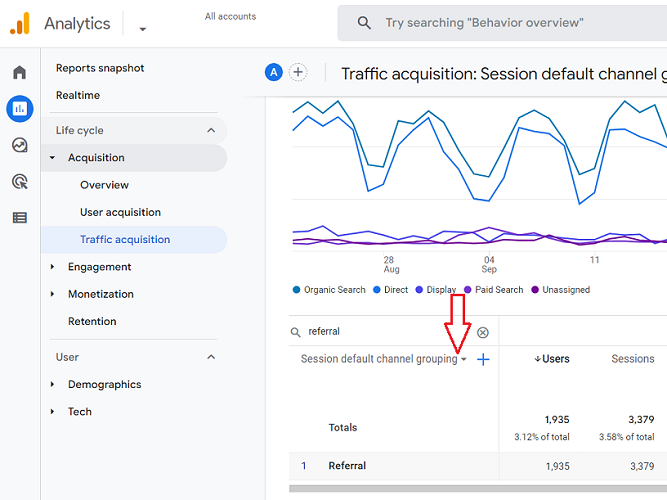Viewport: 667px width, 500px height.
Task: Toggle Unassigned legend item
Action: point(561,290)
